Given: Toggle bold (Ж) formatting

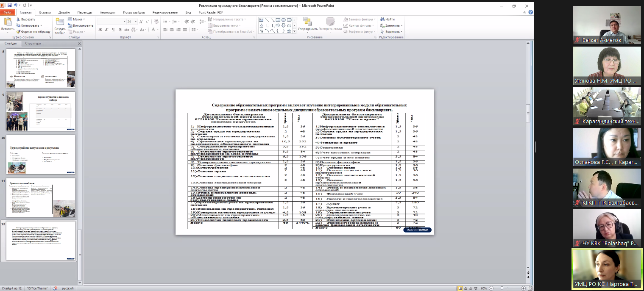Looking at the screenshot, I should (x=100, y=30).
